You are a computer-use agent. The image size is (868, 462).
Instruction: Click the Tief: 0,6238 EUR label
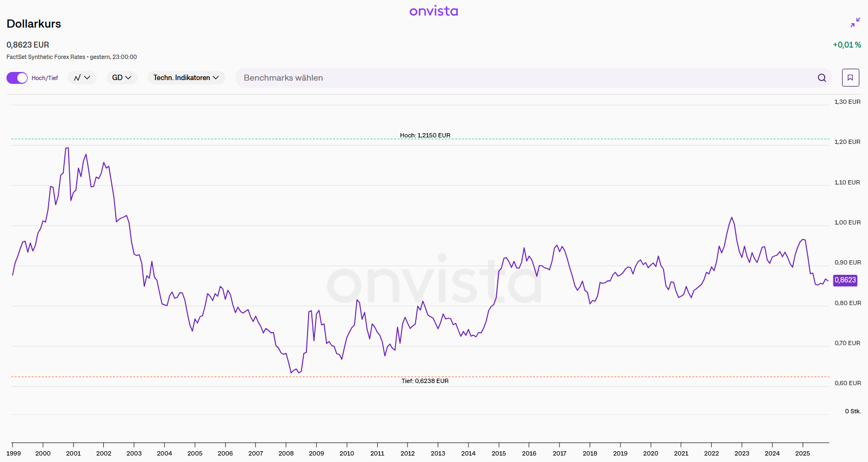pos(425,381)
